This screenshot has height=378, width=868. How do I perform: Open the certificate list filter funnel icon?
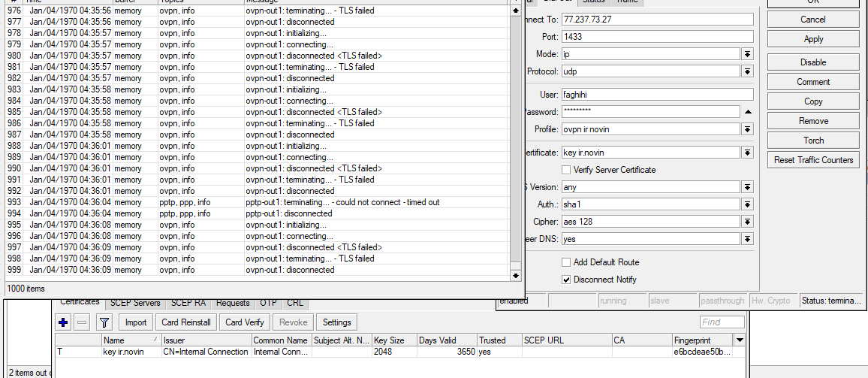[104, 322]
